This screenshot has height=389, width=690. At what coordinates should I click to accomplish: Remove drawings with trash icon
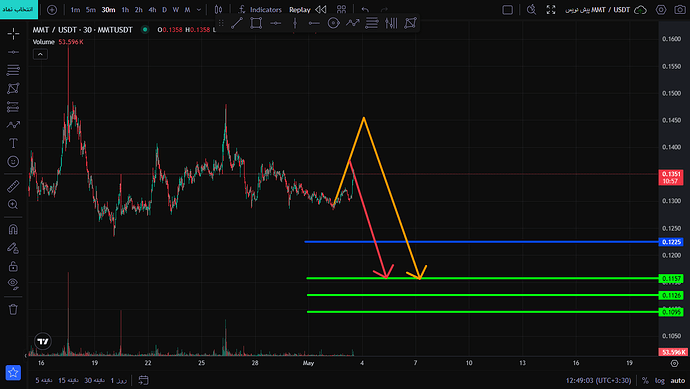click(13, 309)
